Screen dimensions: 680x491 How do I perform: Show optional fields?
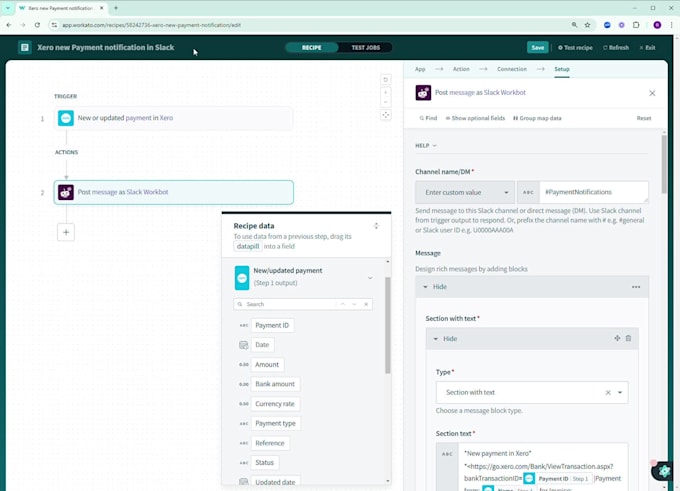click(x=475, y=118)
